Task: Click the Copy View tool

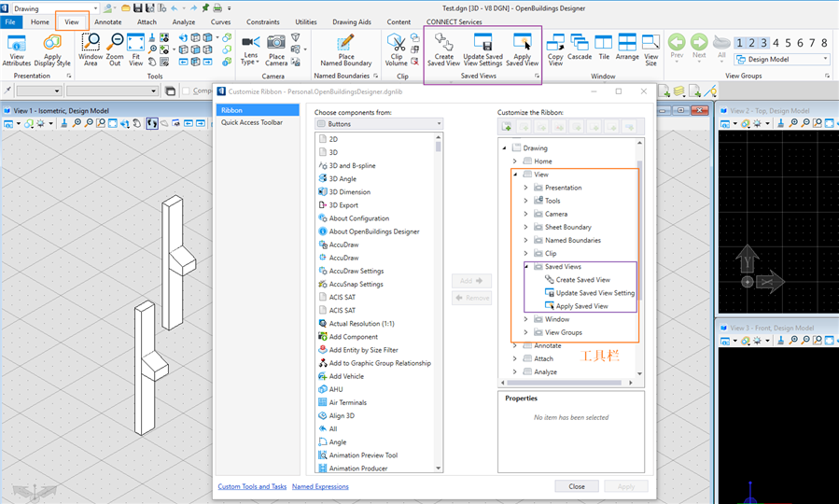Action: (555, 49)
